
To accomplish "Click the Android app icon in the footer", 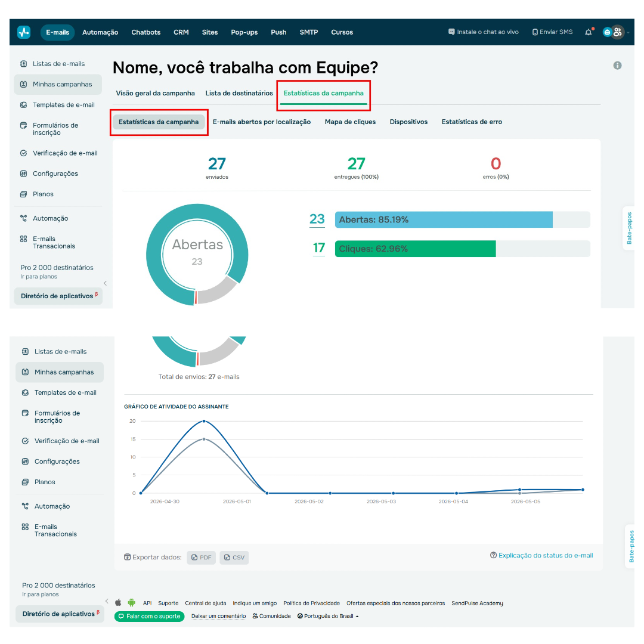I will (x=131, y=602).
